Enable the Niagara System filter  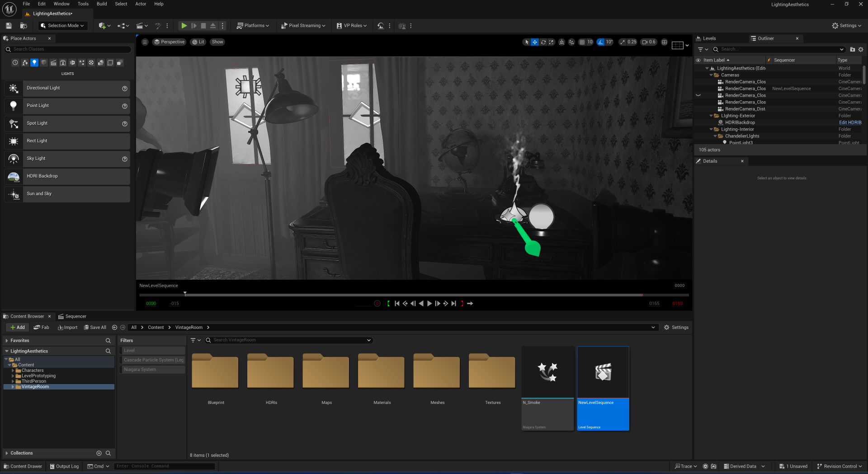(x=152, y=370)
